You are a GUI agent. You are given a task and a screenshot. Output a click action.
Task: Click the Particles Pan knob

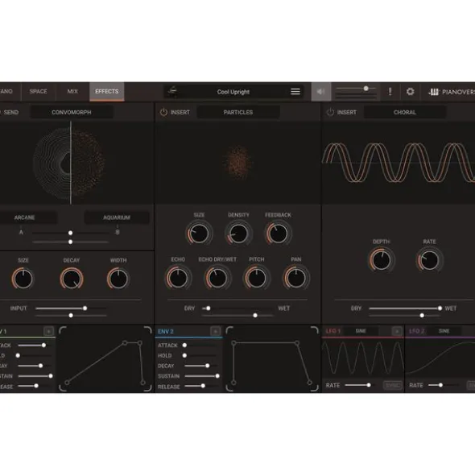click(296, 278)
